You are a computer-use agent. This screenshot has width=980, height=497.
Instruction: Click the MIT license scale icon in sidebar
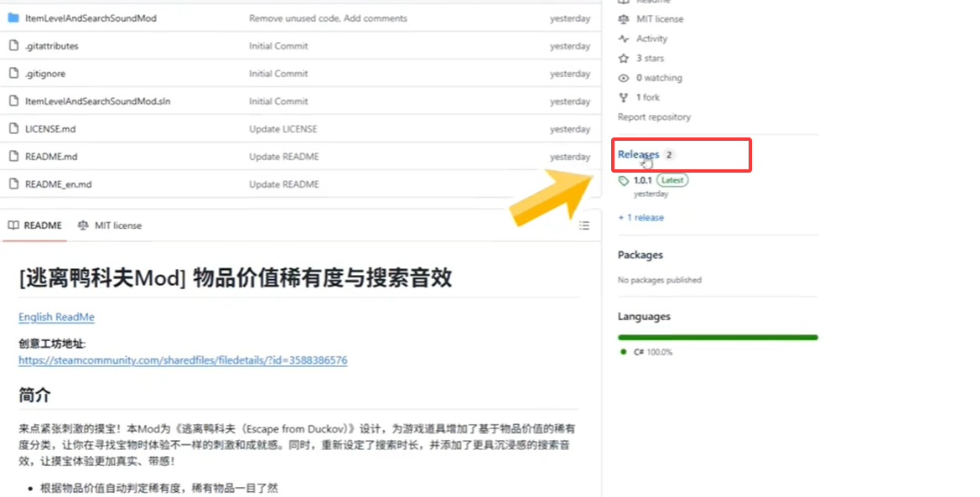click(623, 19)
